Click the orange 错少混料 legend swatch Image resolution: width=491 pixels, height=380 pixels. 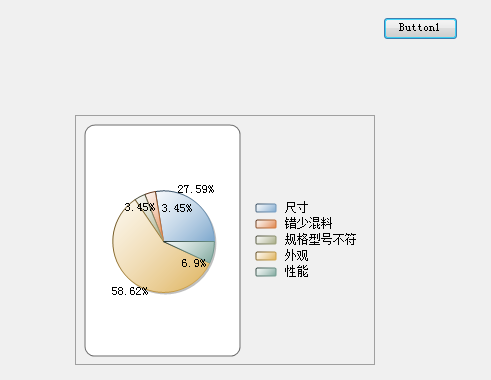tap(266, 224)
